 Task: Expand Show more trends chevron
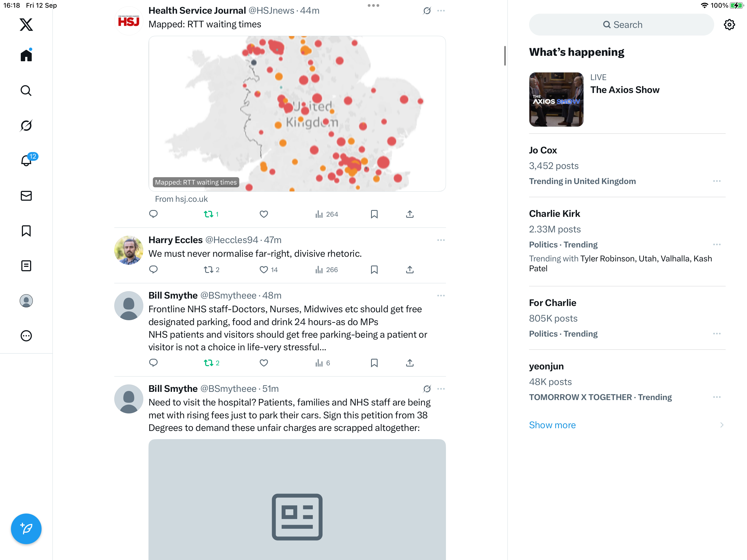pos(721,425)
